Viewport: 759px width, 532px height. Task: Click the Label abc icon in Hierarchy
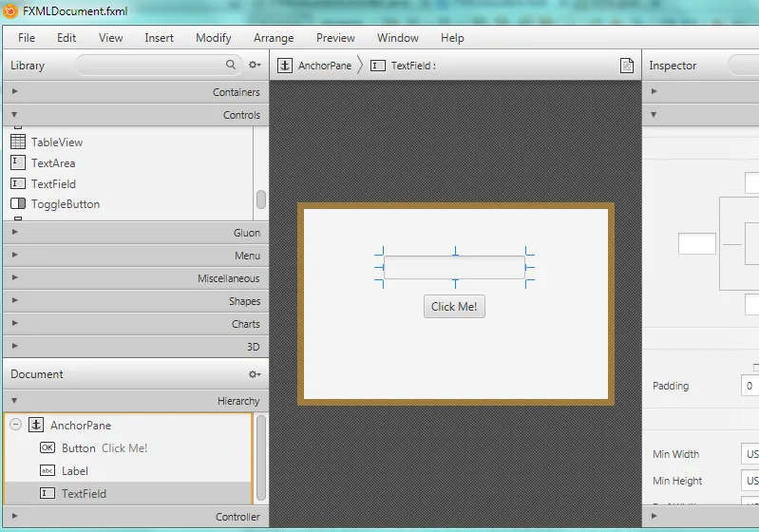tap(47, 470)
